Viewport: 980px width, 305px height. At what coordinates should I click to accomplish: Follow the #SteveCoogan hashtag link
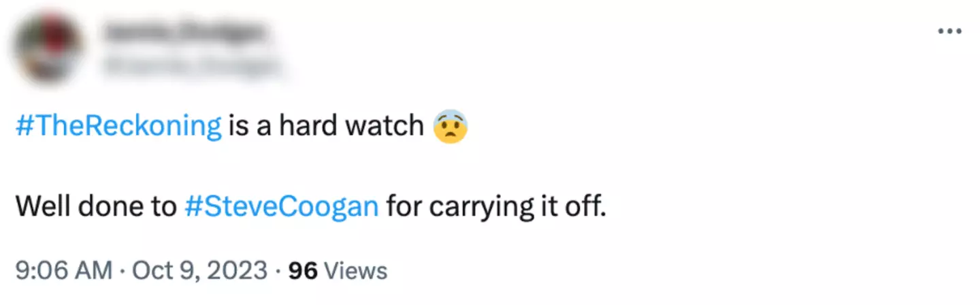281,206
